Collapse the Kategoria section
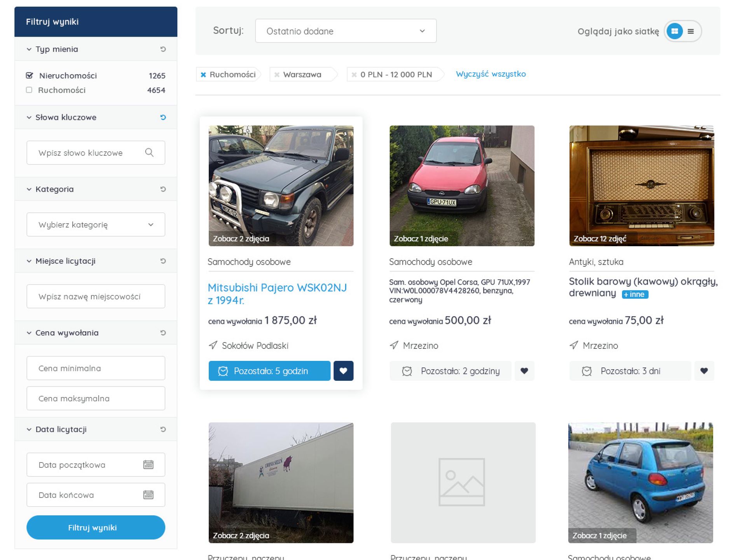Screen dimensions: 730x560 click(29, 189)
